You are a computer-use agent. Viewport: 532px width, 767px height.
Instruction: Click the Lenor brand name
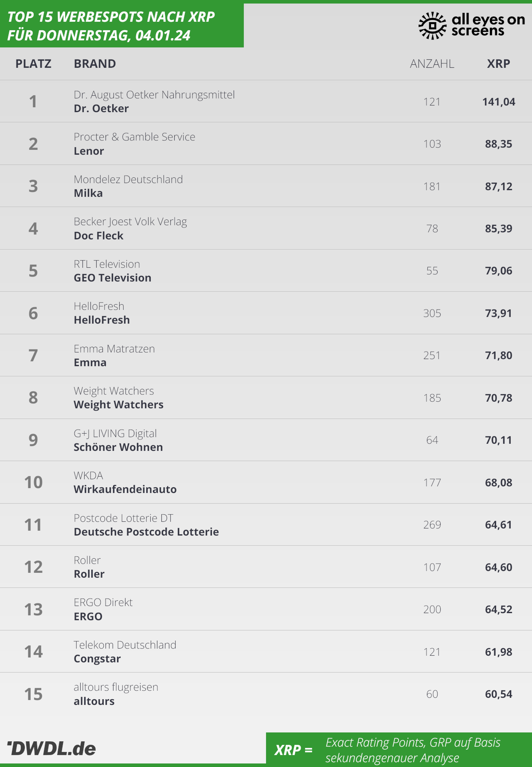point(89,151)
